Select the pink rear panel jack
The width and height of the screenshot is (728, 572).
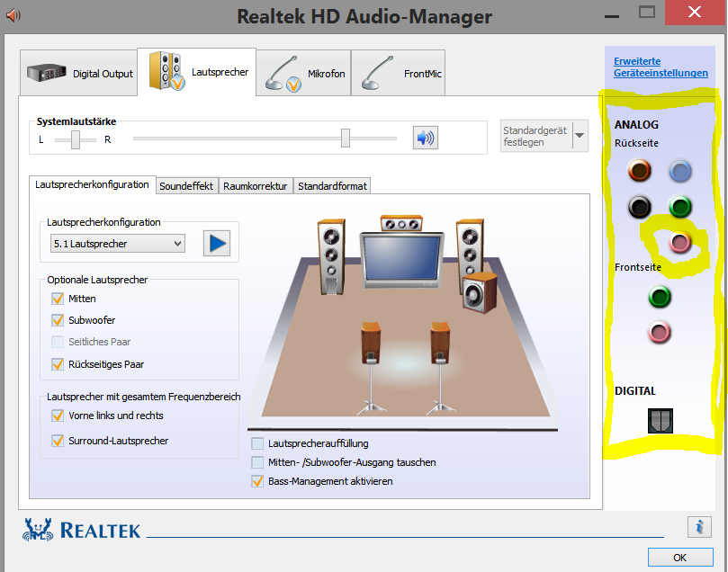tap(679, 242)
